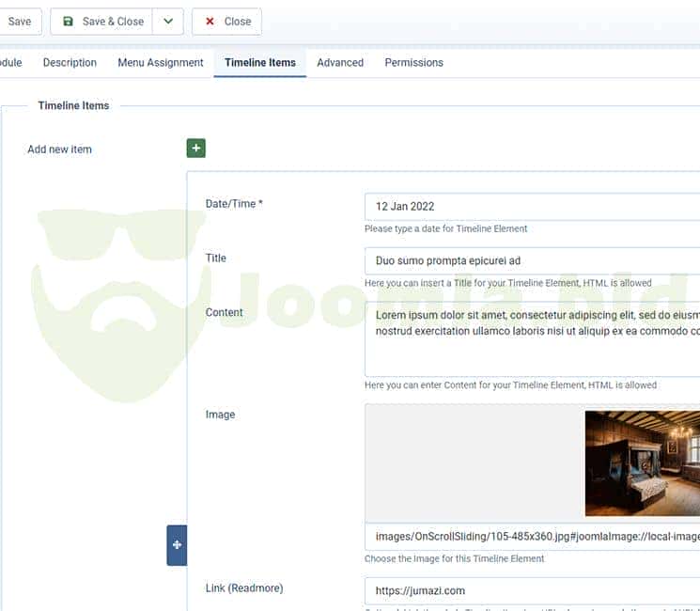Click the Add new item label
700x611 pixels.
point(59,149)
